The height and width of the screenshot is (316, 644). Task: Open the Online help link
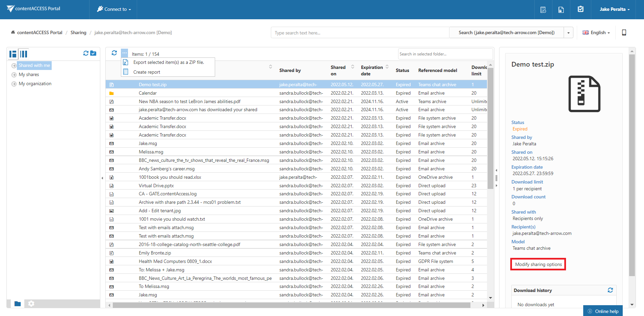tap(603, 311)
